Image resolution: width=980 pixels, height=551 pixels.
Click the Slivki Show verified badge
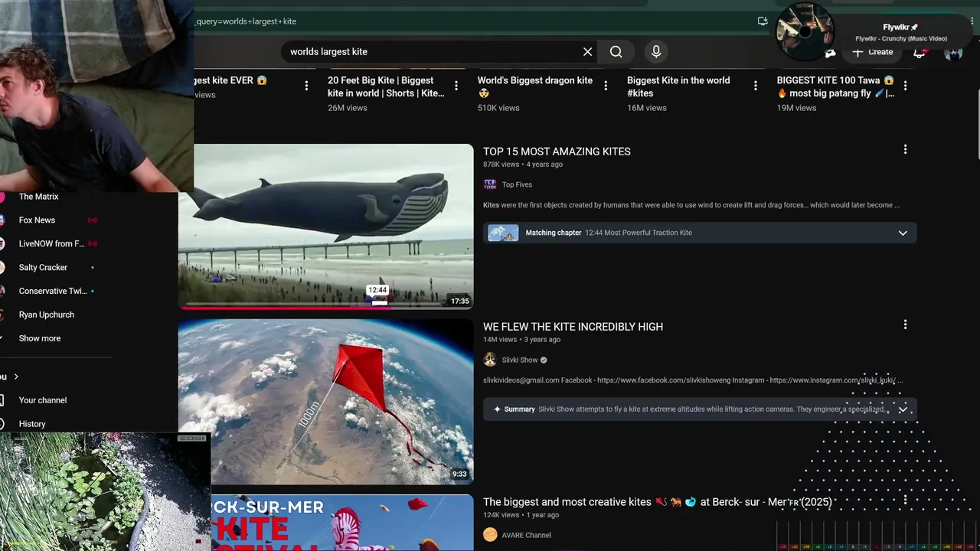(544, 360)
